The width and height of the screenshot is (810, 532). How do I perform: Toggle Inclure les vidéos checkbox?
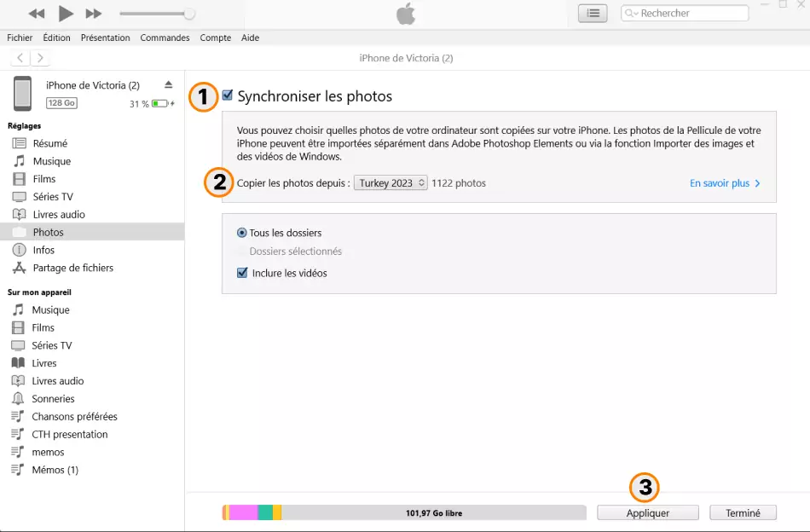(242, 273)
